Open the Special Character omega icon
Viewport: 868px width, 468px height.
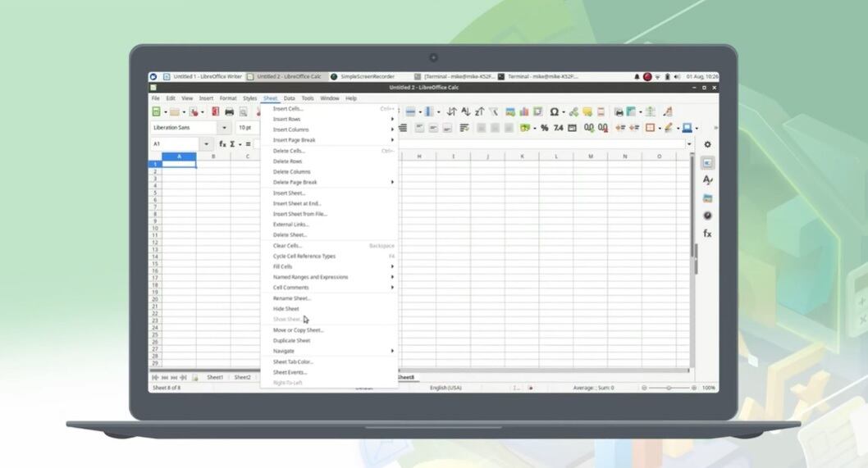[555, 111]
